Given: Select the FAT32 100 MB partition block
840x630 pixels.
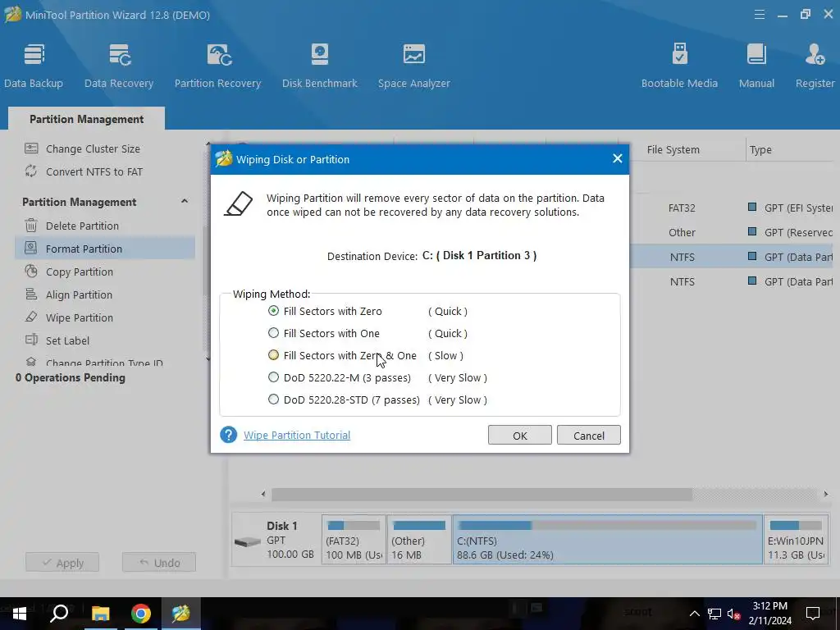Looking at the screenshot, I should [354, 540].
